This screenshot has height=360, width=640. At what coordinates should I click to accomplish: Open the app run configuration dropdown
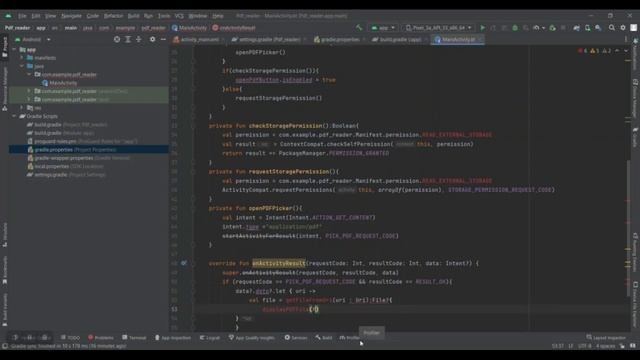point(383,28)
